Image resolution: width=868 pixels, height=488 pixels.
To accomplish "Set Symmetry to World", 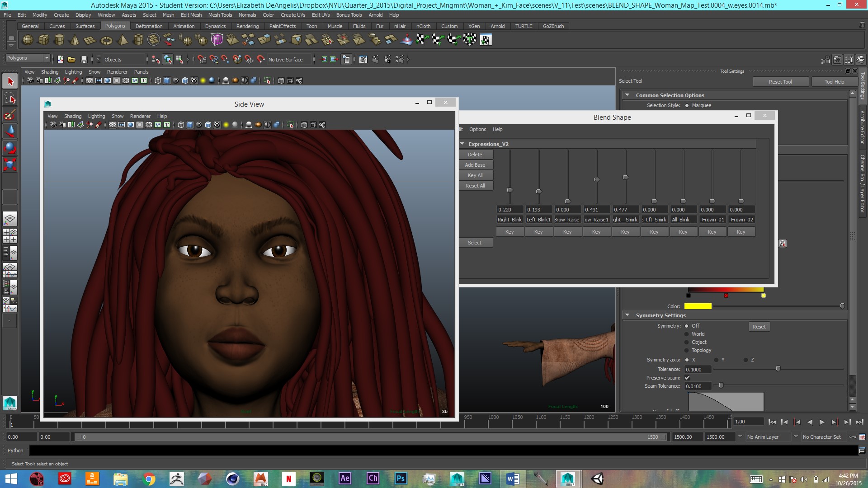I will click(x=687, y=334).
